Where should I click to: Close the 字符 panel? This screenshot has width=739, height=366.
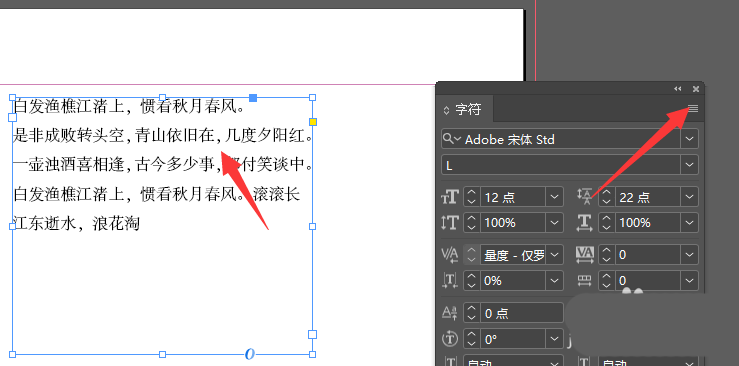click(696, 89)
